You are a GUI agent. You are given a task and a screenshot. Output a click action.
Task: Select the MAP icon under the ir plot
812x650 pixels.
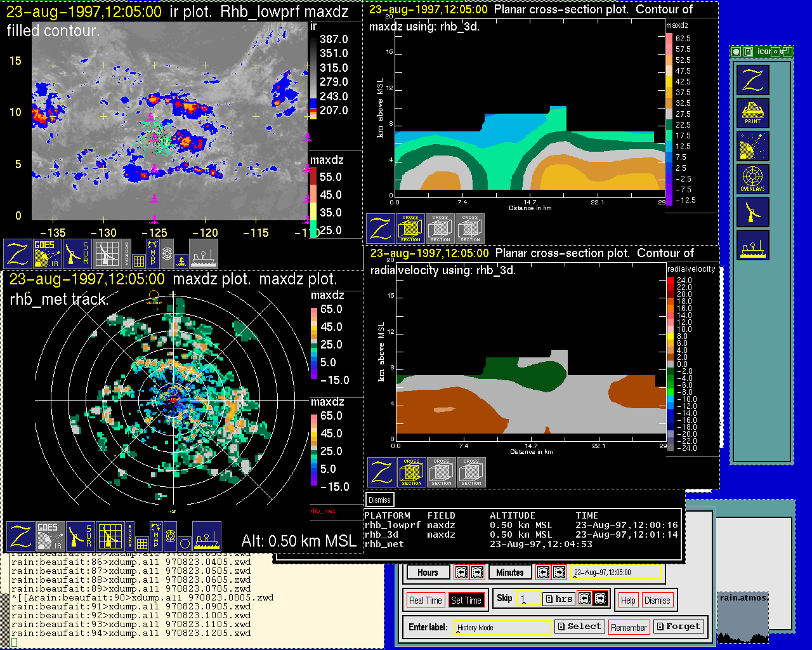[x=152, y=253]
